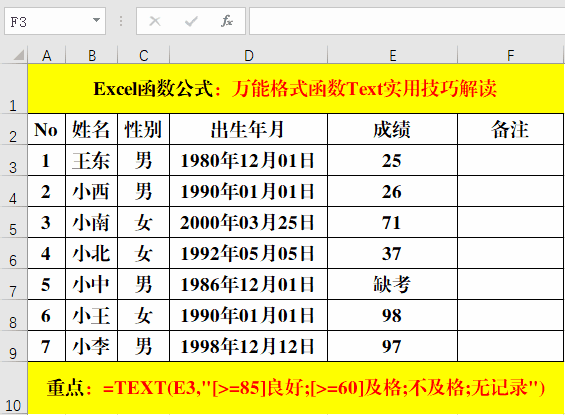The height and width of the screenshot is (415, 565).
Task: Click the 成绩 header cell
Action: pos(392,129)
